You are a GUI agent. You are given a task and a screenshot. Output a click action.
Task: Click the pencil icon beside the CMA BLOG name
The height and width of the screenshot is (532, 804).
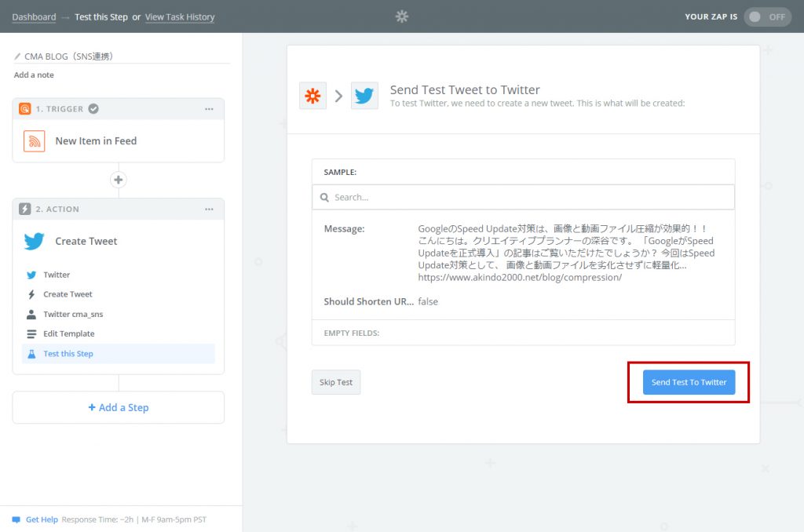pyautogui.click(x=18, y=56)
